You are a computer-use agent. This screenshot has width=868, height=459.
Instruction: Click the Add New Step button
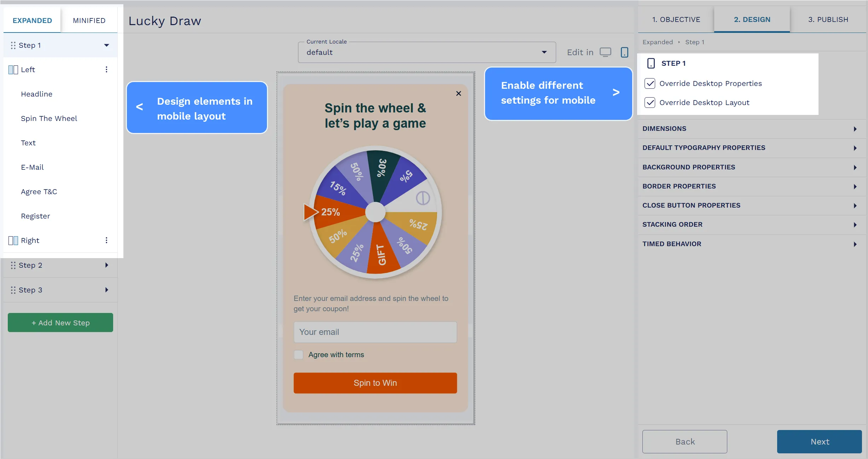pyautogui.click(x=60, y=323)
